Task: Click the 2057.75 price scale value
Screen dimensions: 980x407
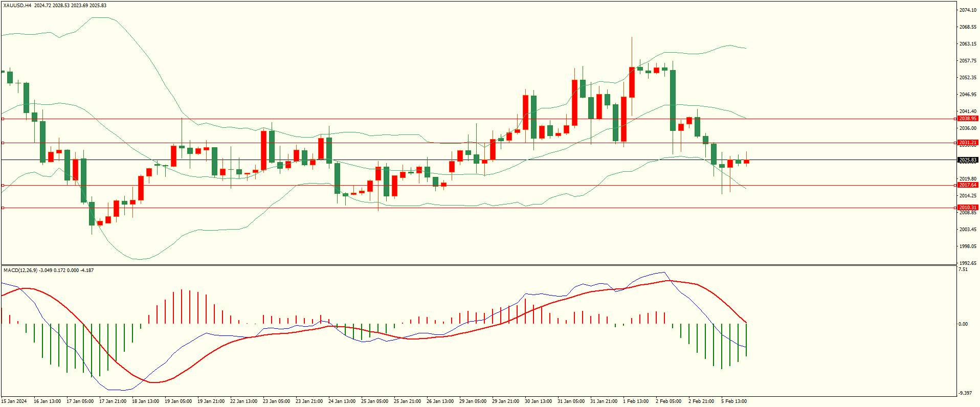Action: (968, 61)
